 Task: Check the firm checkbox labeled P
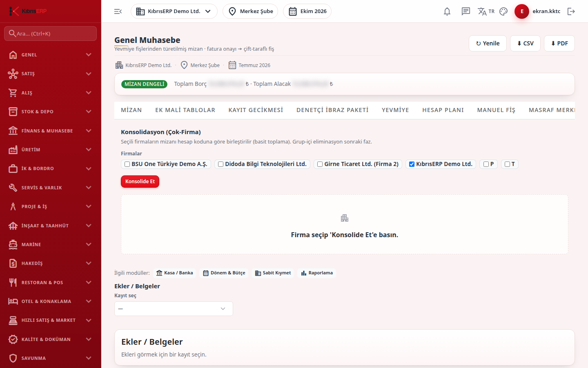pyautogui.click(x=486, y=164)
